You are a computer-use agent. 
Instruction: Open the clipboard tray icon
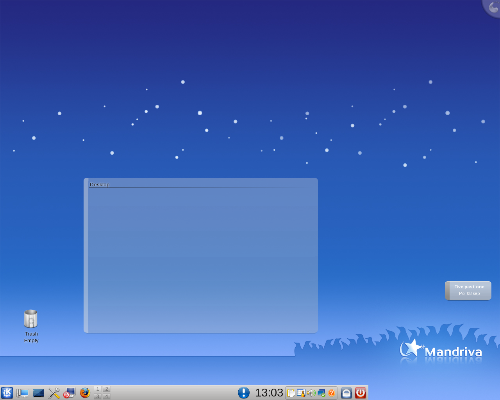(x=291, y=393)
